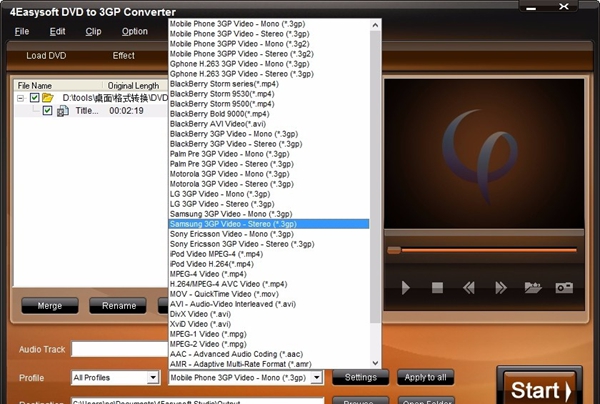
Task: Click dropdown list scroll up arrow
Action: click(x=375, y=25)
